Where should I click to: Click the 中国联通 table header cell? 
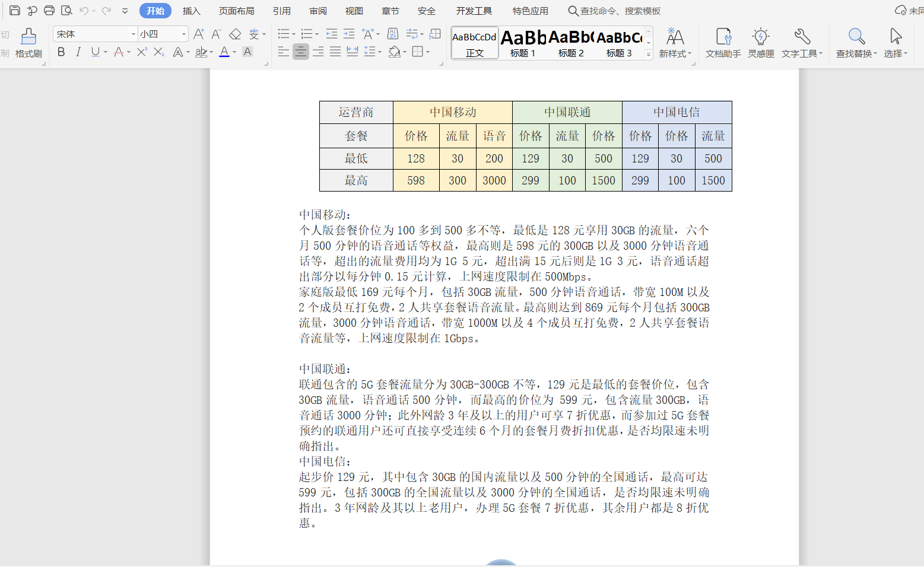[x=567, y=112]
